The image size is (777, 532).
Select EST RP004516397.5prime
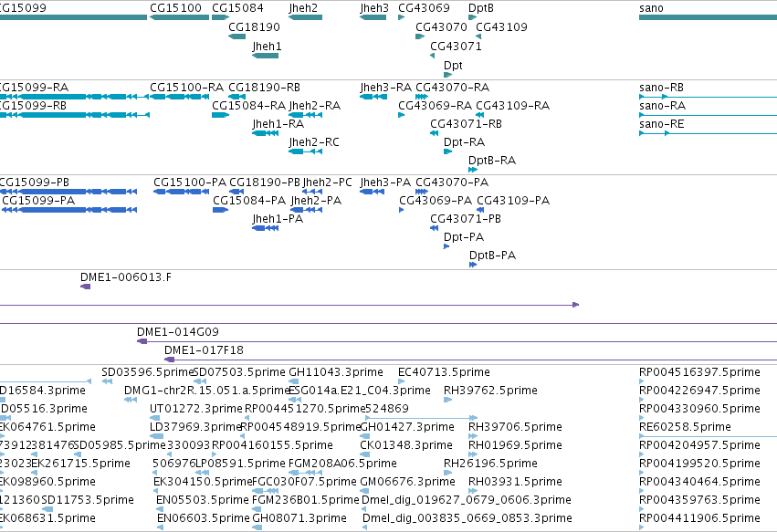coord(641,381)
